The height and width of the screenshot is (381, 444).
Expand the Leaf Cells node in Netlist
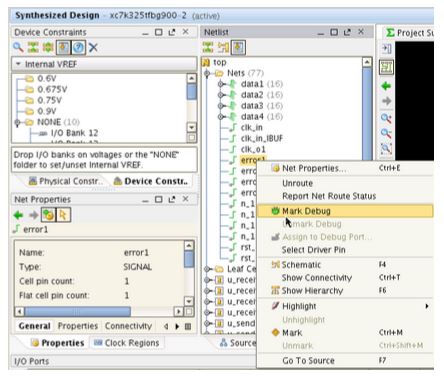[x=207, y=269]
